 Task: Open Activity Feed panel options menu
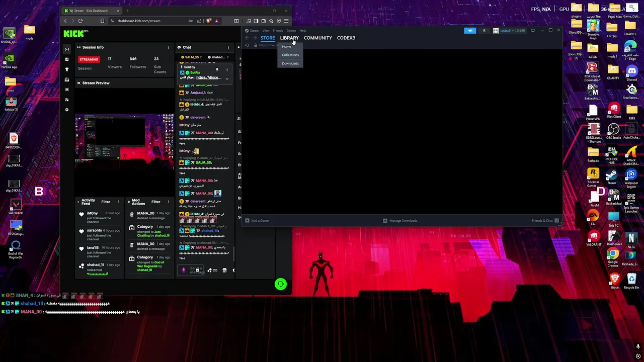(118, 202)
